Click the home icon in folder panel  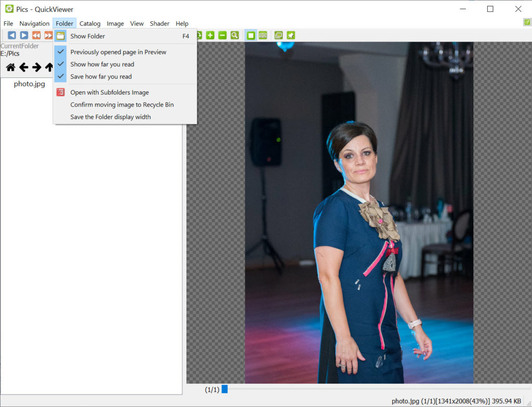pos(10,67)
